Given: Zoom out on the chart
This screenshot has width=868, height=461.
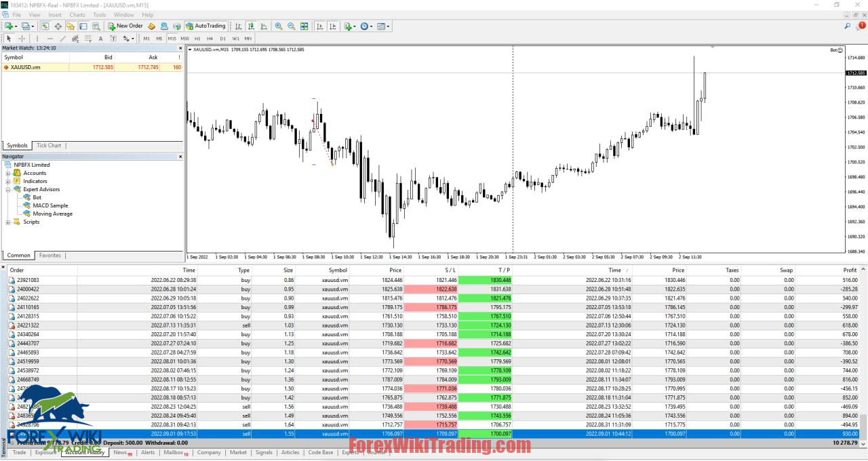Looking at the screenshot, I should [x=292, y=26].
